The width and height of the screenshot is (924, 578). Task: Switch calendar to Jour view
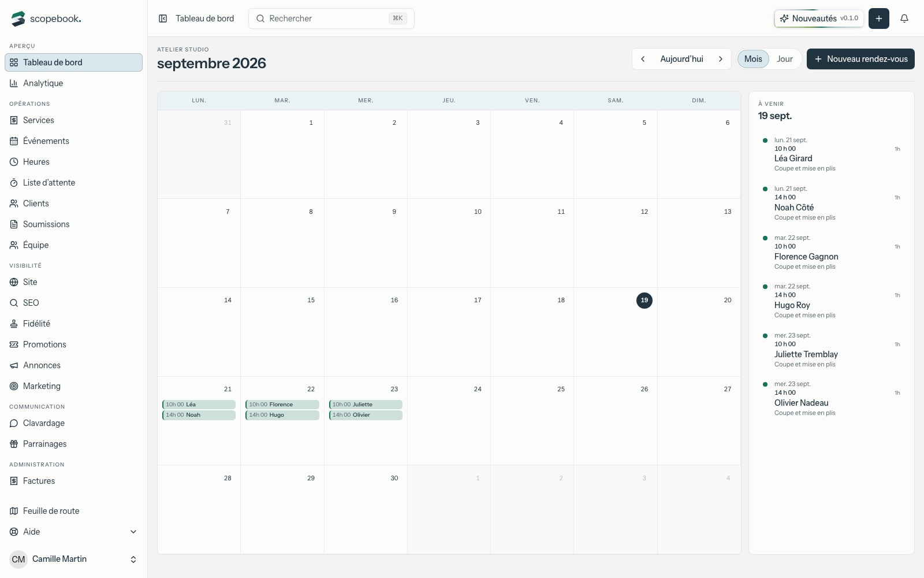784,59
